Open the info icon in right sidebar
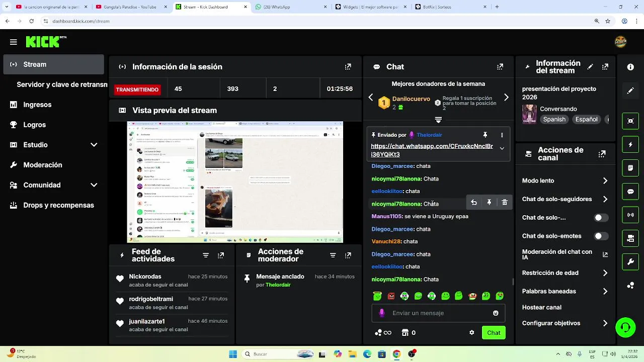This screenshot has height=362, width=644. tap(630, 67)
